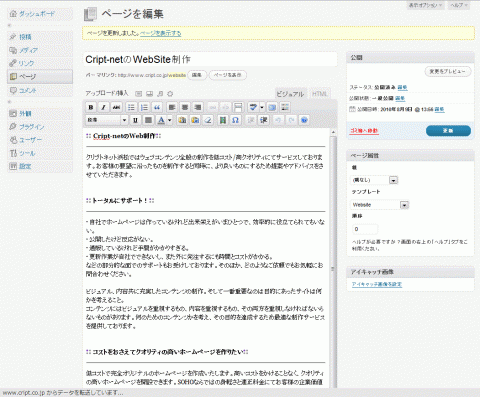This screenshot has width=480, height=397.
Task: Open the Appearance menu in sidebar
Action: tap(40, 114)
